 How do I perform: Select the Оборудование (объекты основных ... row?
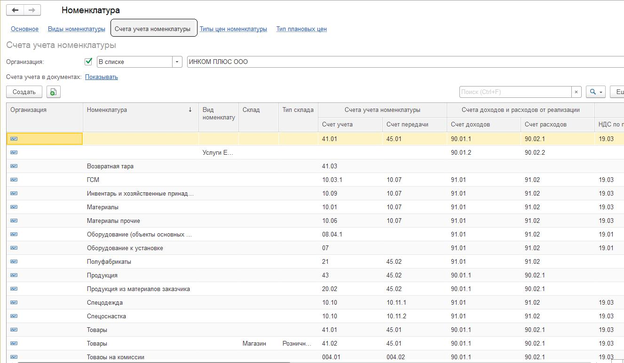(x=315, y=234)
